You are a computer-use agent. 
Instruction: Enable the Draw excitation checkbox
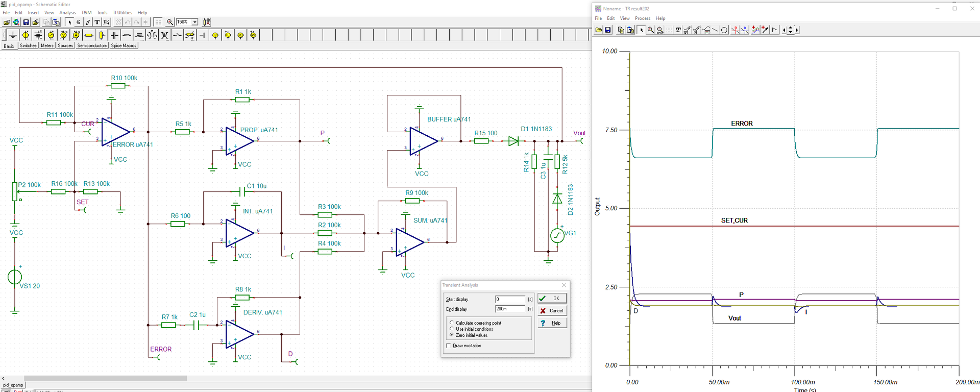pyautogui.click(x=449, y=346)
